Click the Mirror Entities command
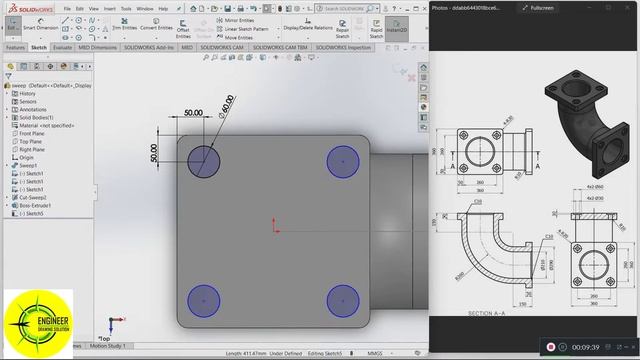This screenshot has height=360, width=640. pyautogui.click(x=236, y=20)
